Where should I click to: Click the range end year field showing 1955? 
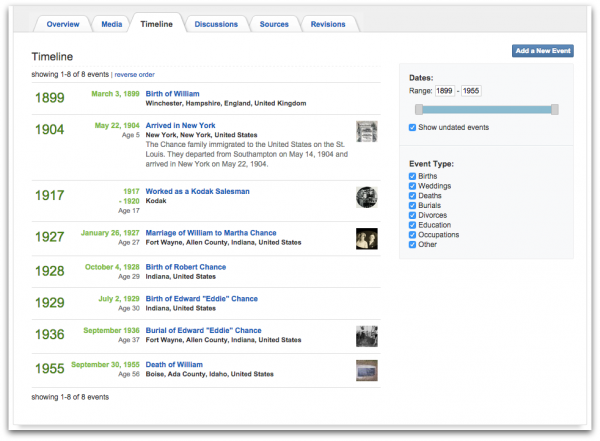click(471, 91)
